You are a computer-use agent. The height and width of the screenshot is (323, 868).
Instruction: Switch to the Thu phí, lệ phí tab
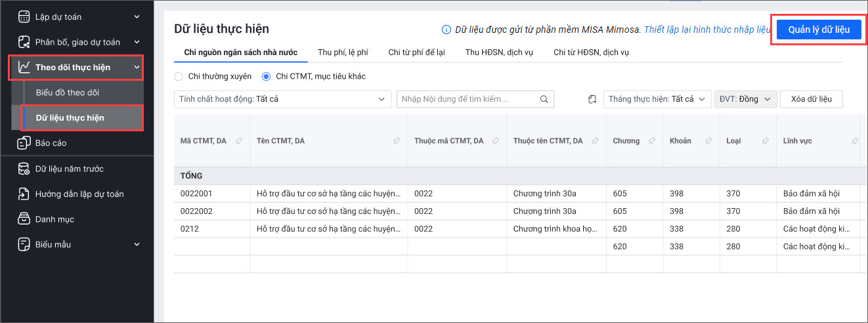343,53
